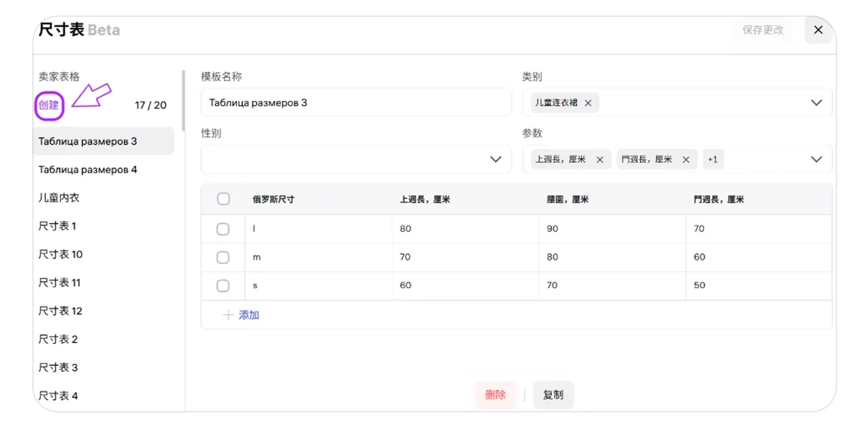
Task: Remove the 門週長 parameter tag
Action: point(686,160)
